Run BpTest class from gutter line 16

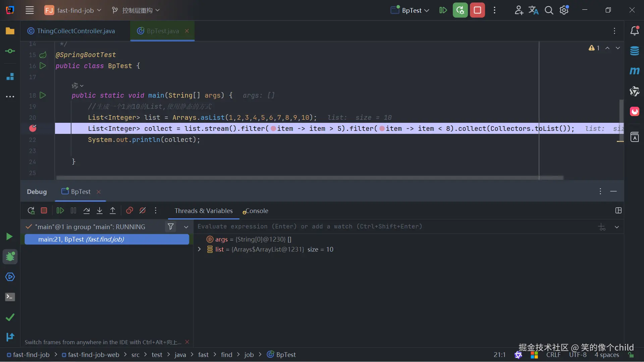(x=43, y=66)
